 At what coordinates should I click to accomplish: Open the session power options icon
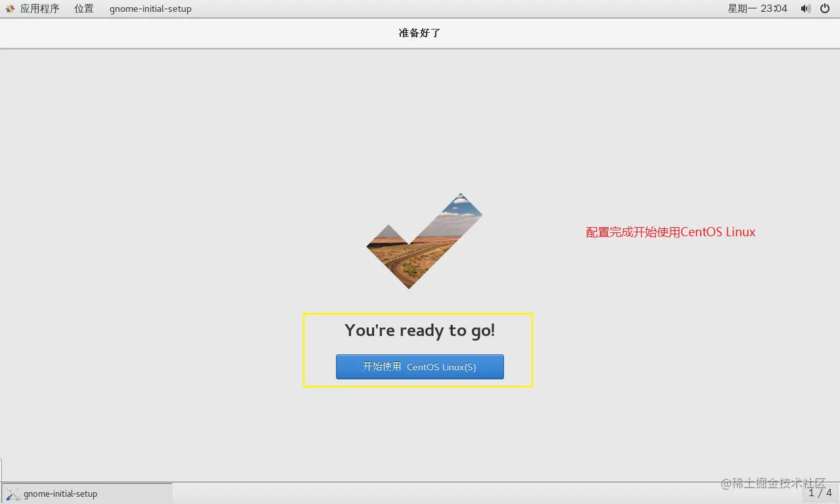[824, 9]
